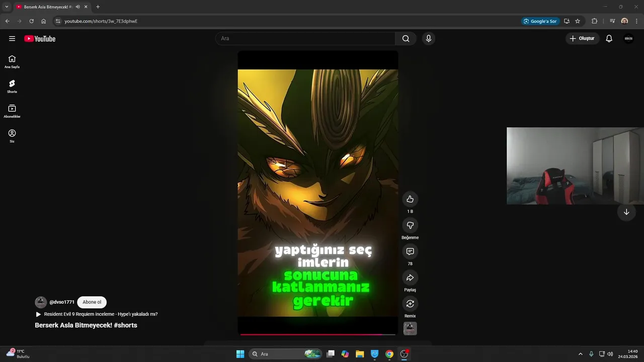Remix this short

[x=410, y=304]
